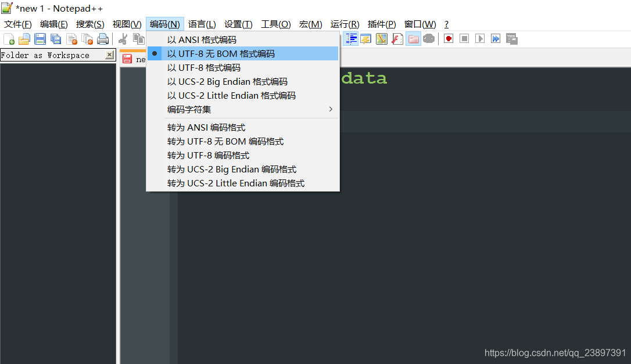Click the Save file floppy icon
The width and height of the screenshot is (631, 364).
tap(40, 39)
